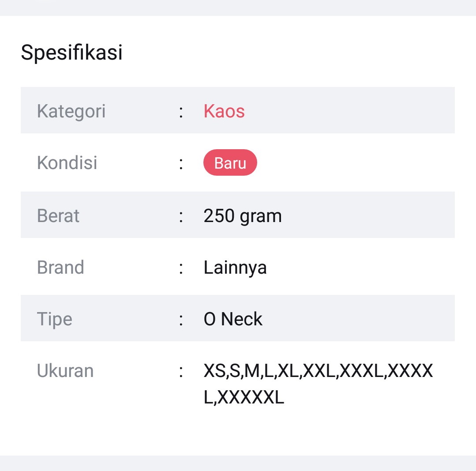
Task: Select the L,XXXXXL text on second line
Action: point(244,397)
